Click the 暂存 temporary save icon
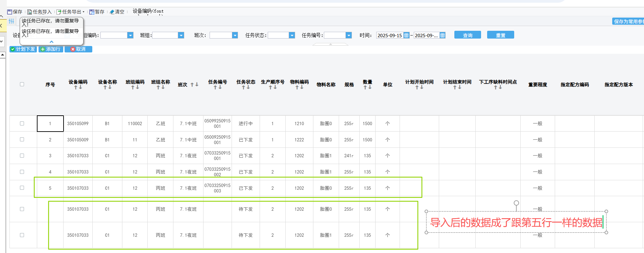Image resolution: width=644 pixels, height=253 pixels. coord(92,12)
